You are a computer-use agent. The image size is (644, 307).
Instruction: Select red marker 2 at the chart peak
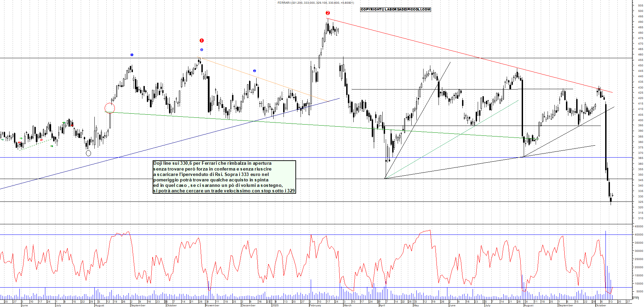click(327, 13)
